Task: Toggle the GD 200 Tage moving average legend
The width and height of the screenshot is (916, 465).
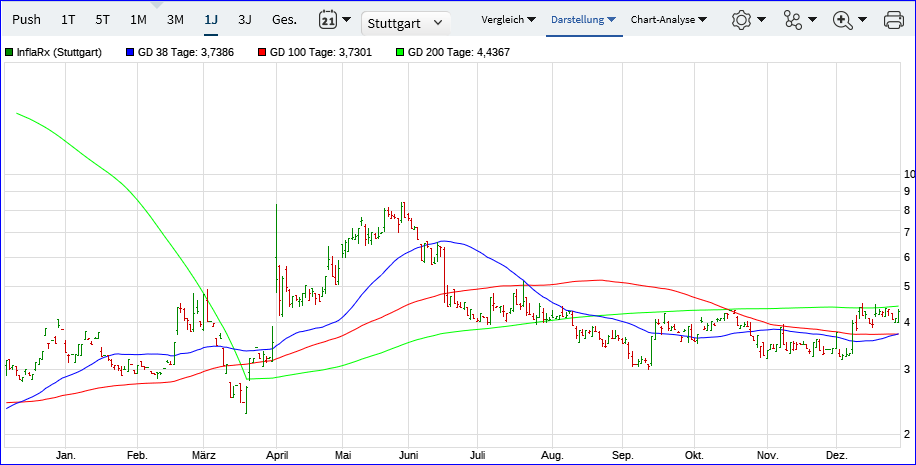Action: click(x=400, y=52)
